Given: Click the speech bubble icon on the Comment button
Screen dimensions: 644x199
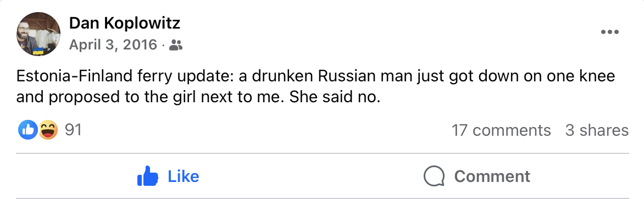Looking at the screenshot, I should click(434, 176).
